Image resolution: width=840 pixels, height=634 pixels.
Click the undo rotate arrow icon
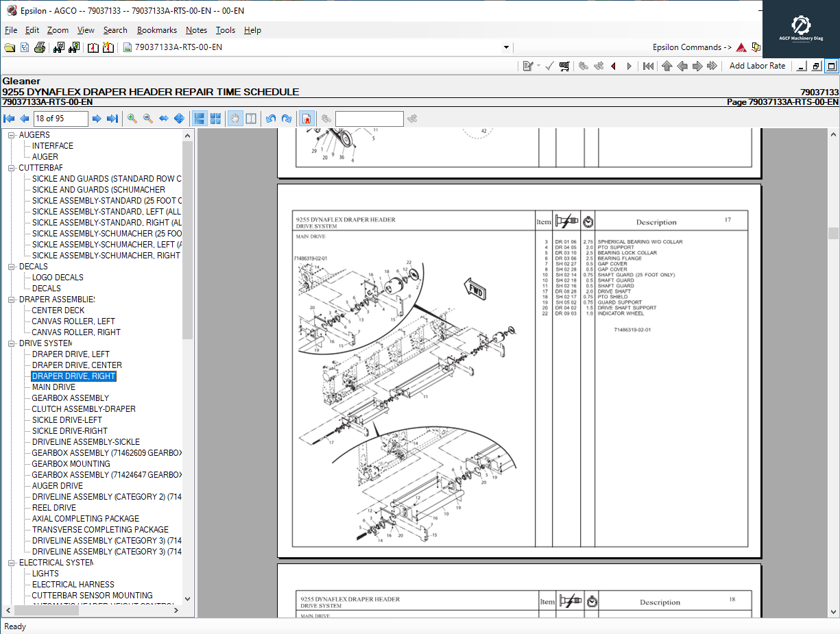[x=270, y=119]
